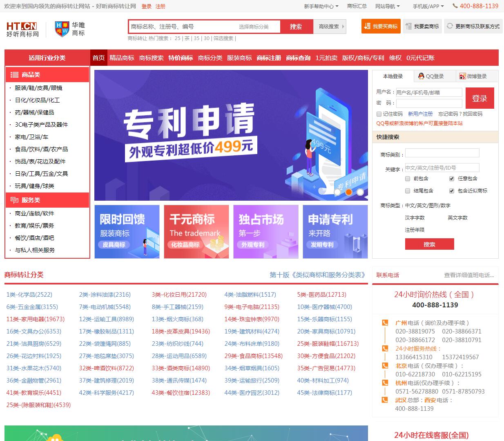This screenshot has height=441, width=504.
Task: Expand the 高级搜索 options
Action: point(330,27)
